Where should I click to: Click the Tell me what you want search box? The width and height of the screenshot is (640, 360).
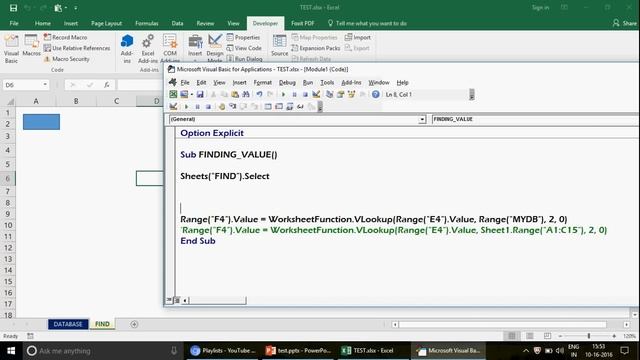367,23
